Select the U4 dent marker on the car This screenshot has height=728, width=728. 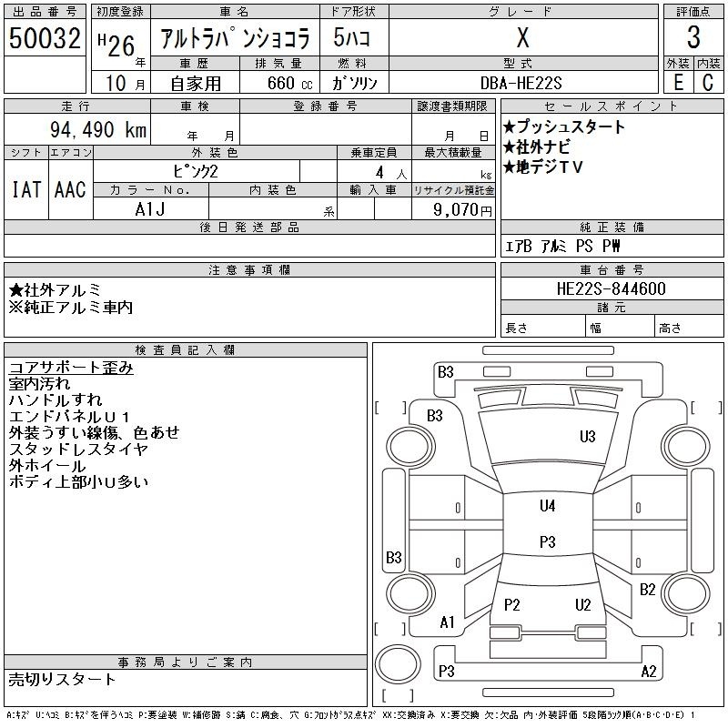[x=547, y=507]
